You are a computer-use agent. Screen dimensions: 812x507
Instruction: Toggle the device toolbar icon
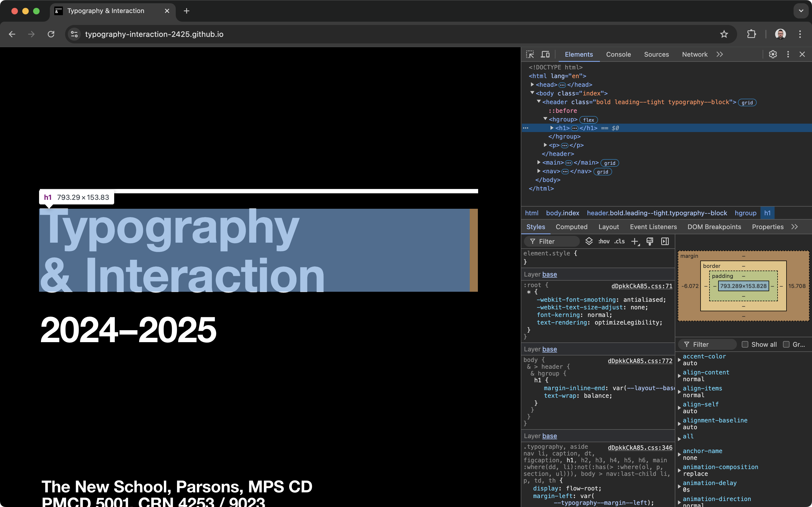(545, 54)
